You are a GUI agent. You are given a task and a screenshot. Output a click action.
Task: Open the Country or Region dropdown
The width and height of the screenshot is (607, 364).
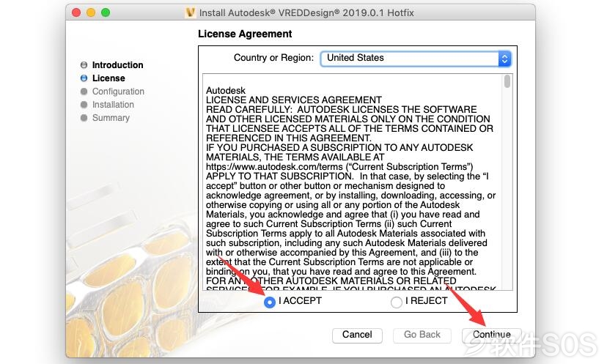pos(416,59)
